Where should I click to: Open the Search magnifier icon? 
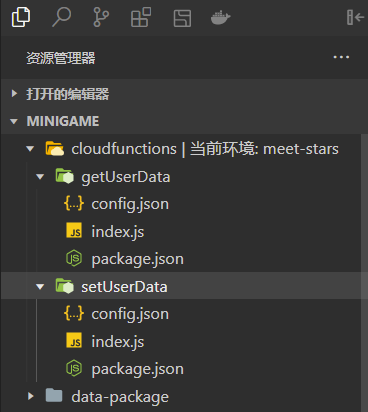point(62,17)
